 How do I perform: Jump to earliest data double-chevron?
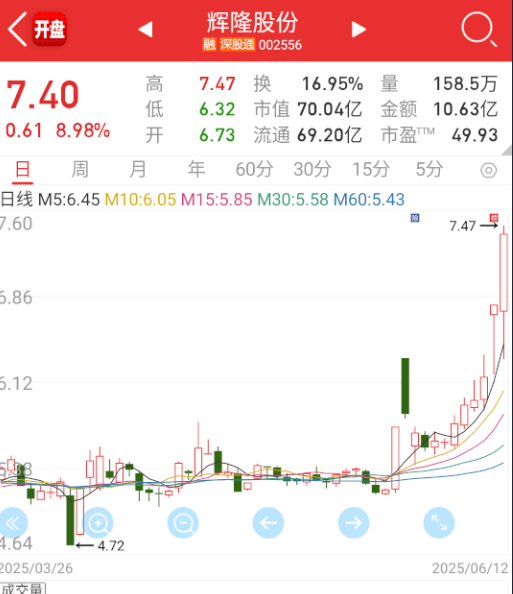tap(13, 523)
